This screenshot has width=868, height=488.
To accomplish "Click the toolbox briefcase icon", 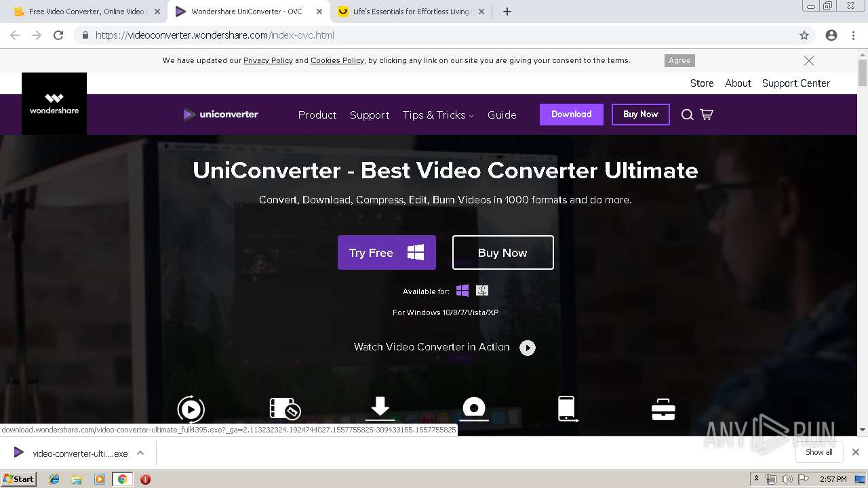I will pos(663,409).
